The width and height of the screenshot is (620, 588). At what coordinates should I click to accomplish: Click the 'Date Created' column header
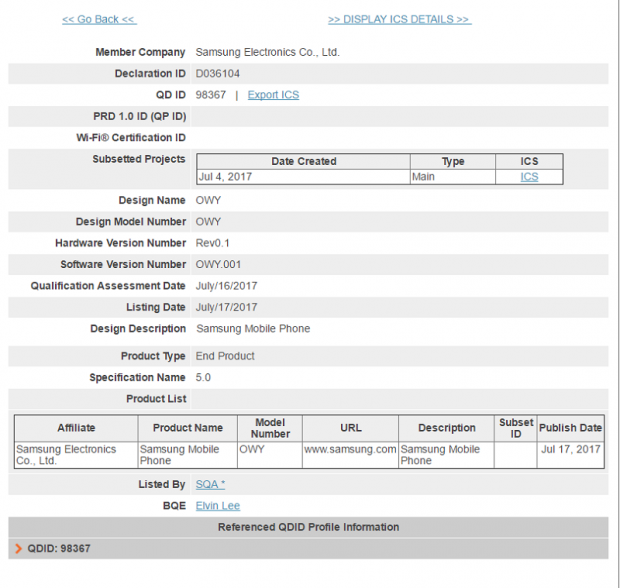[x=303, y=161]
